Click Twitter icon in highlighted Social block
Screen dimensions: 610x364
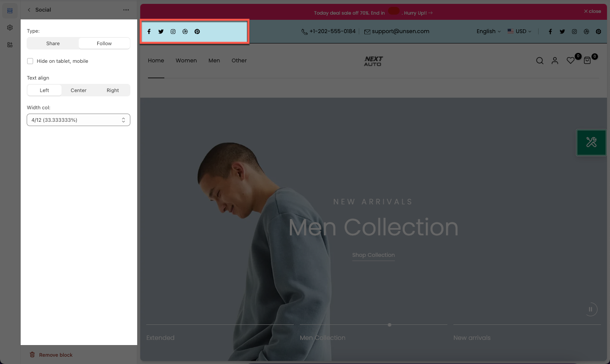pyautogui.click(x=161, y=31)
